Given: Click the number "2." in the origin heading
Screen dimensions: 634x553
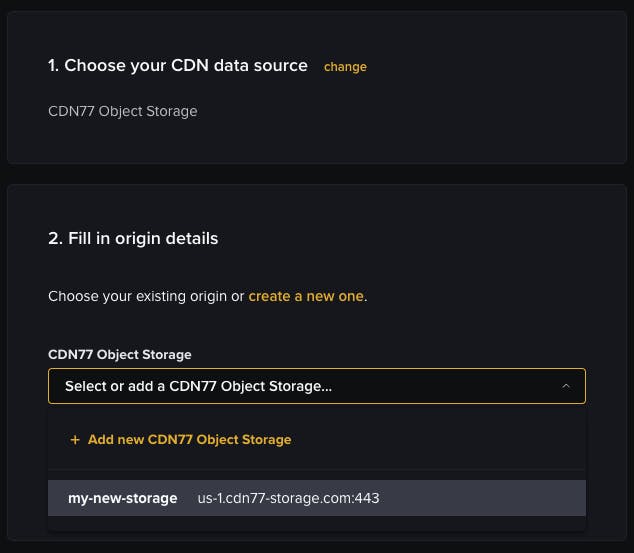Looking at the screenshot, I should (x=55, y=238).
